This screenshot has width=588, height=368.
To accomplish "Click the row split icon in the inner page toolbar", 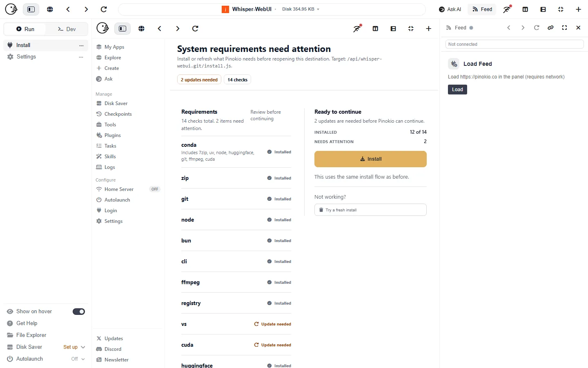I will click(x=393, y=29).
